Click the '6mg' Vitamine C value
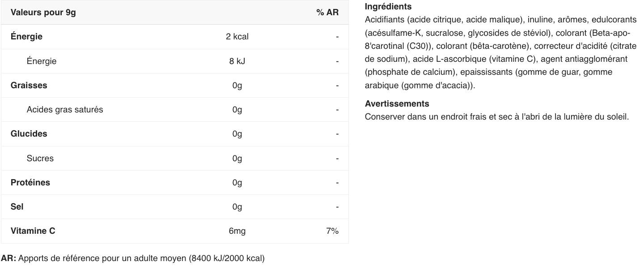Viewport: 644px width, 266px height. (x=237, y=231)
